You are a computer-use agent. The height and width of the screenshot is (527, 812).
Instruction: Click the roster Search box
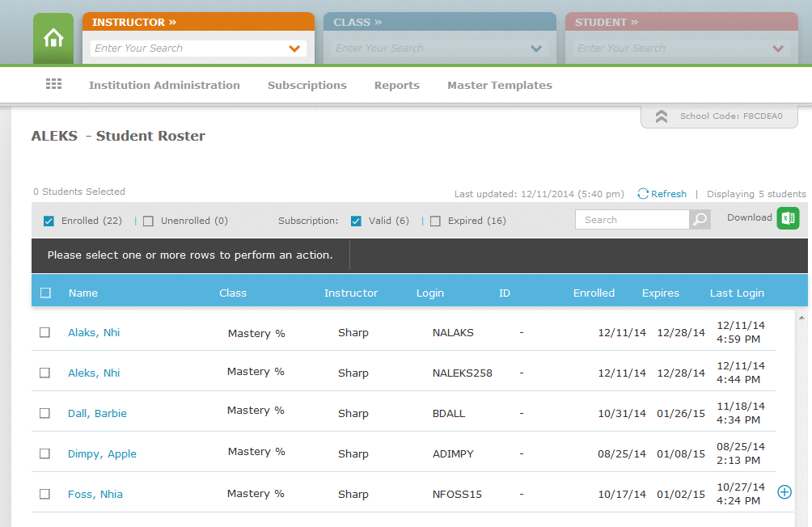click(x=632, y=220)
